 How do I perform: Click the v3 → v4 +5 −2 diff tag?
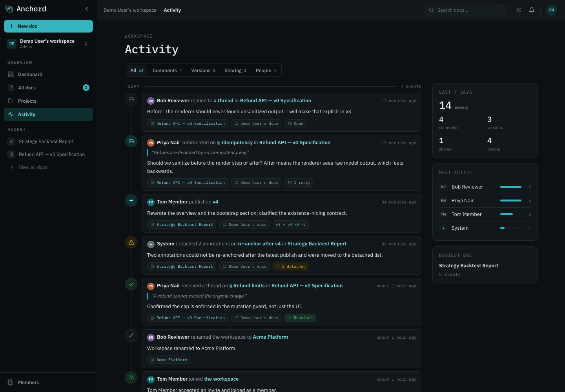(291, 225)
